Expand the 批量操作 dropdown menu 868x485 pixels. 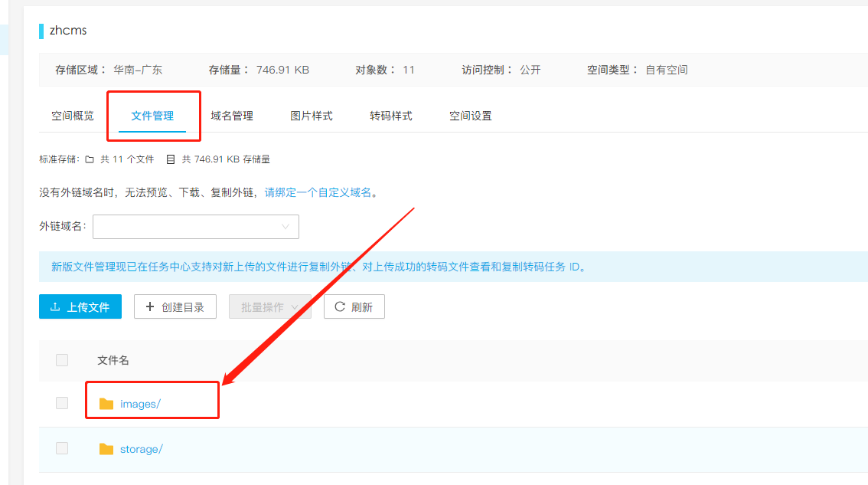[x=270, y=307]
